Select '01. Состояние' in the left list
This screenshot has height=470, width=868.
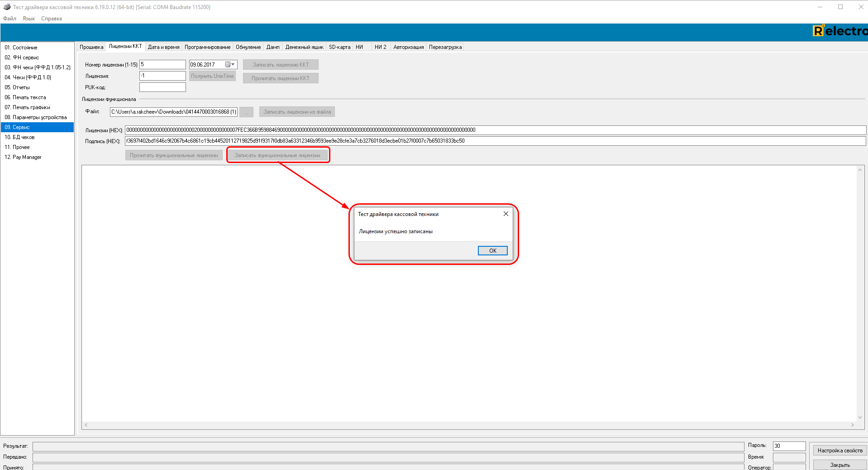point(21,48)
